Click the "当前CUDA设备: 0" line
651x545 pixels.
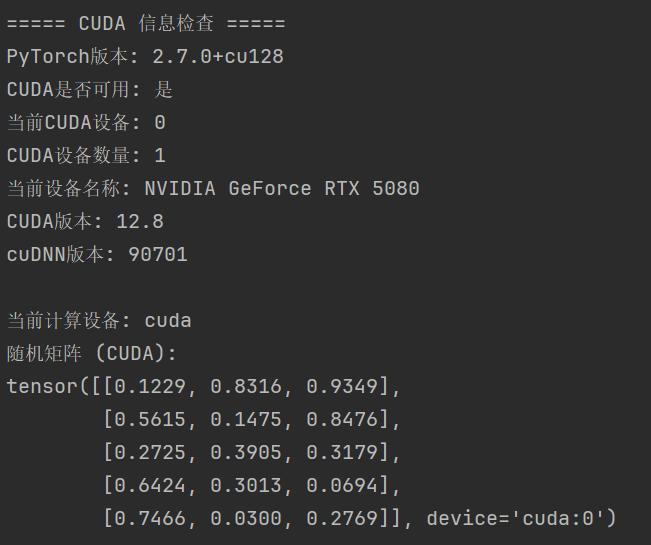(86, 123)
